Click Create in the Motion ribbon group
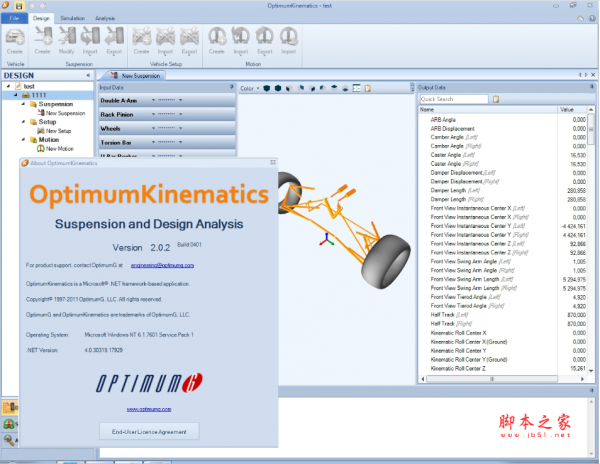This screenshot has height=464, width=600. pos(217,40)
